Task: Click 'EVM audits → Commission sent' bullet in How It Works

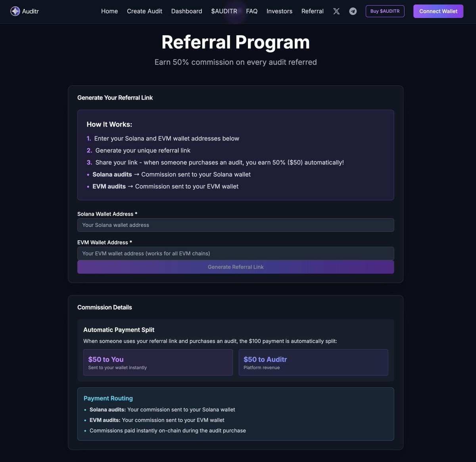Action: 165,186
